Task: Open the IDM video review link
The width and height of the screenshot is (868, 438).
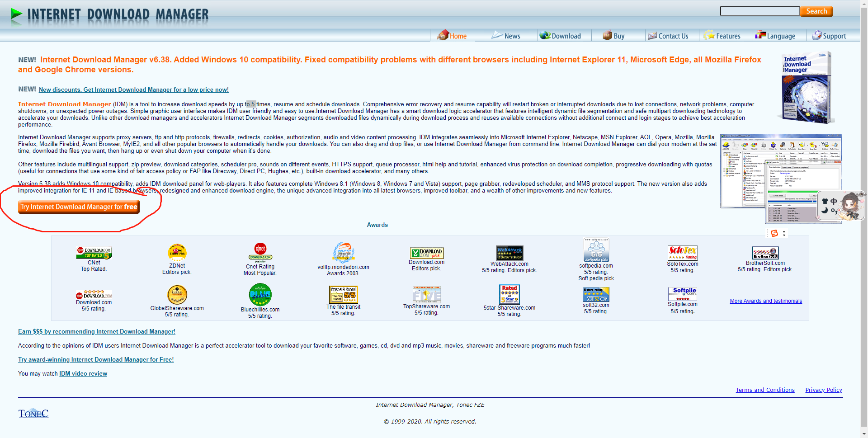Action: (83, 374)
